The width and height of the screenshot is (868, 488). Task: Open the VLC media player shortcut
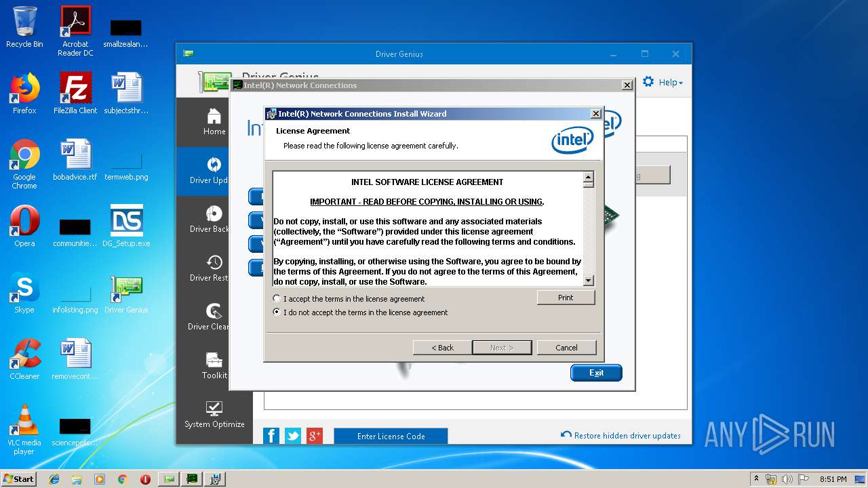(x=24, y=430)
